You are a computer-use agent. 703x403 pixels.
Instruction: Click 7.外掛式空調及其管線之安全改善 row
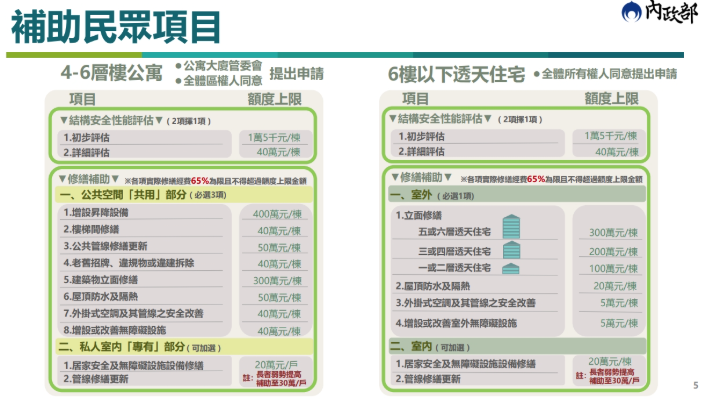[133, 313]
